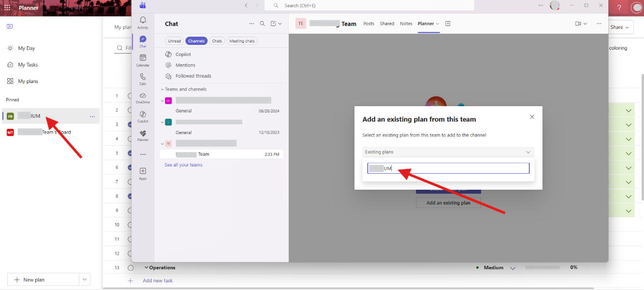Start a new chat with compose icon
Viewport: 644px width, 290px height.
pos(273,24)
